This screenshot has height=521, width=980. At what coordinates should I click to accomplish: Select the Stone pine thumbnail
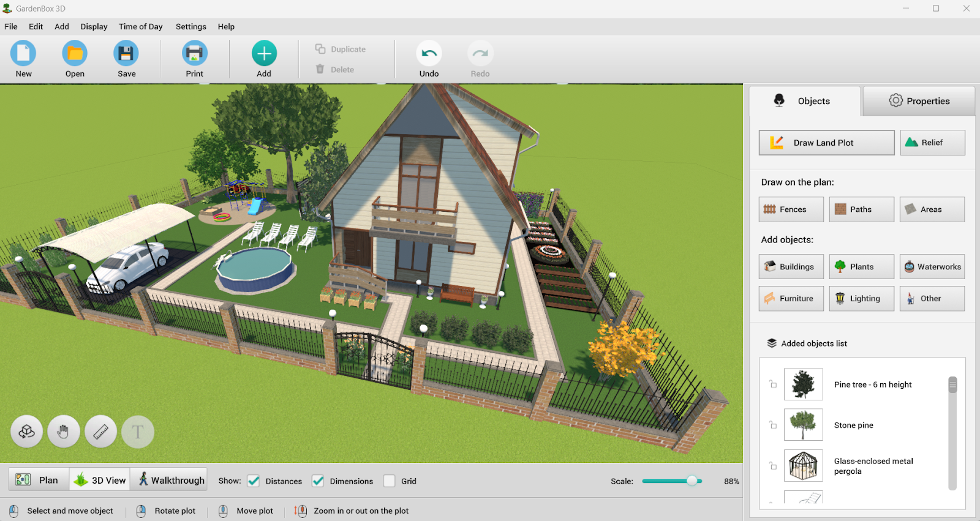(803, 425)
